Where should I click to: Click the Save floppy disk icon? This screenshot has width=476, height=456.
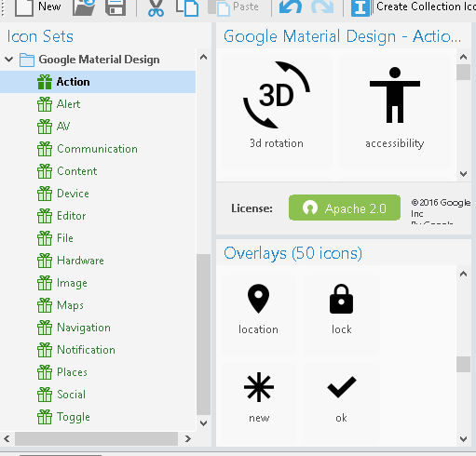[x=116, y=7]
